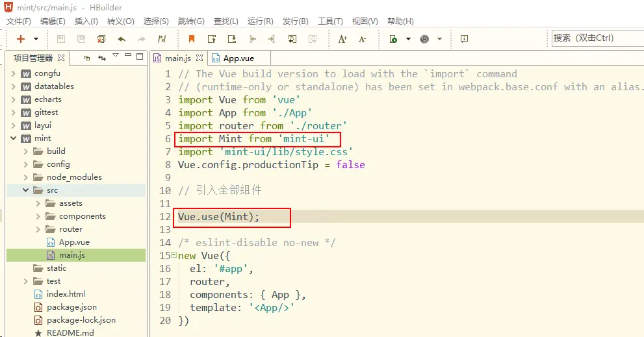Click the jump forward right-arrow icon
Image resolution: width=644 pixels, height=337 pixels.
(272, 39)
